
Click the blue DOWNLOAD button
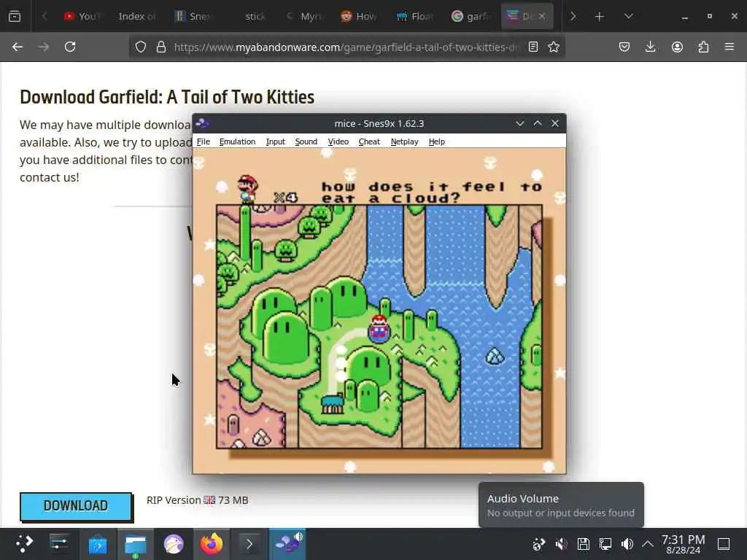click(x=76, y=506)
